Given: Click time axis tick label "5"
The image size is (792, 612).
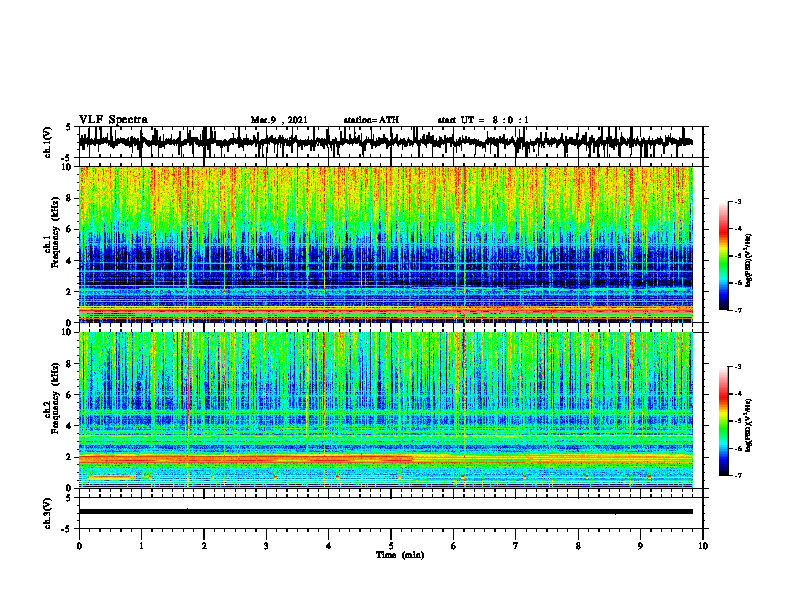Looking at the screenshot, I should point(391,546).
